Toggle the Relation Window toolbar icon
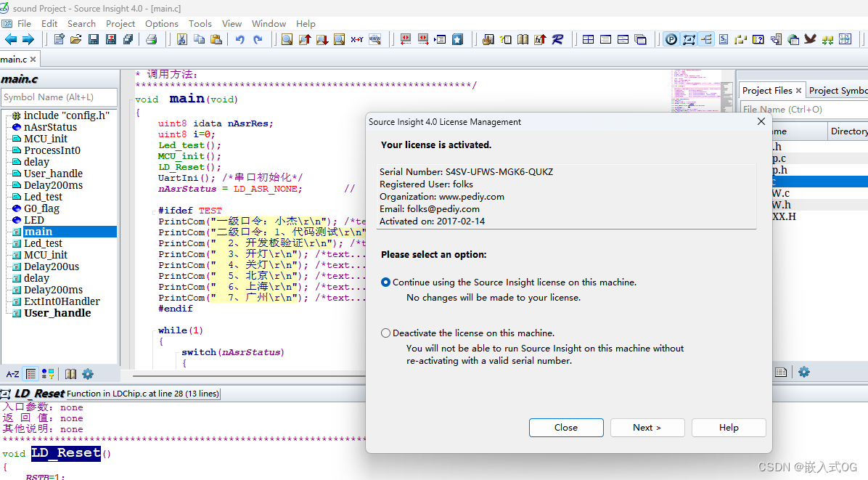868x480 pixels. coord(689,39)
